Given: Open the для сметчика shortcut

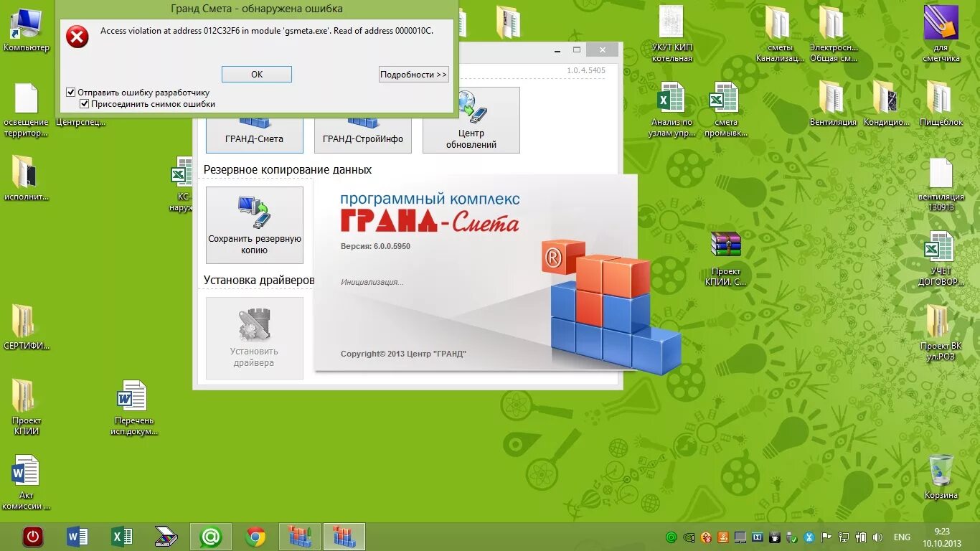Looking at the screenshot, I should (x=941, y=34).
